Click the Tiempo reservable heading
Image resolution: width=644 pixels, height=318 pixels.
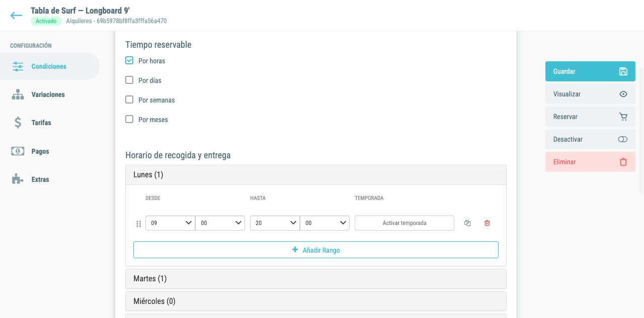click(158, 45)
